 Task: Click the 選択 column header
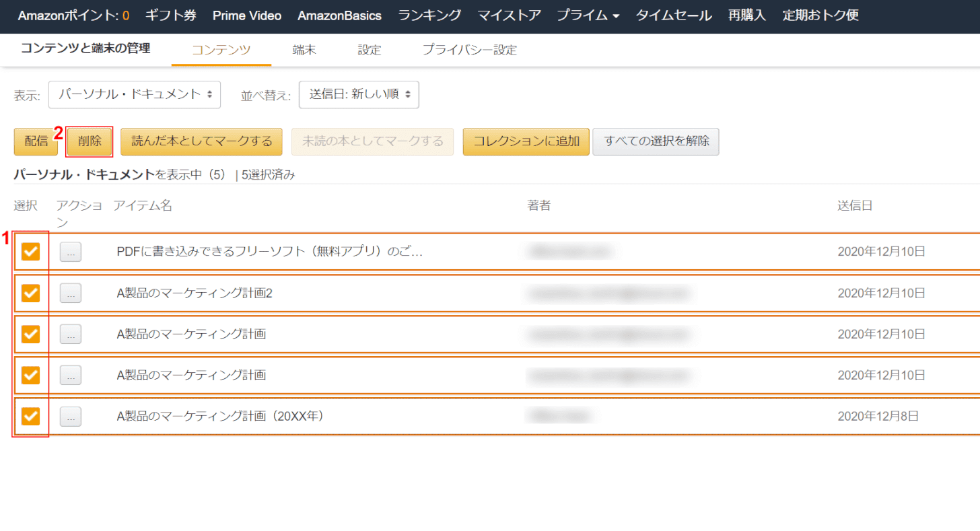pos(26,206)
